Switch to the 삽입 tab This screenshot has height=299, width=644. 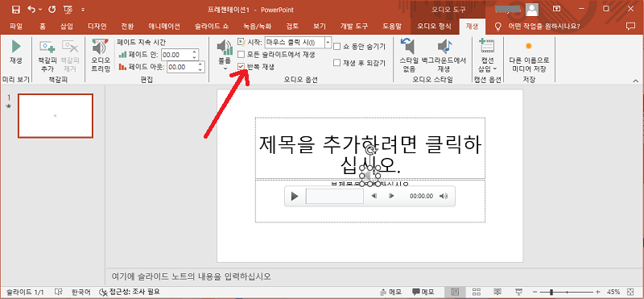pos(67,27)
